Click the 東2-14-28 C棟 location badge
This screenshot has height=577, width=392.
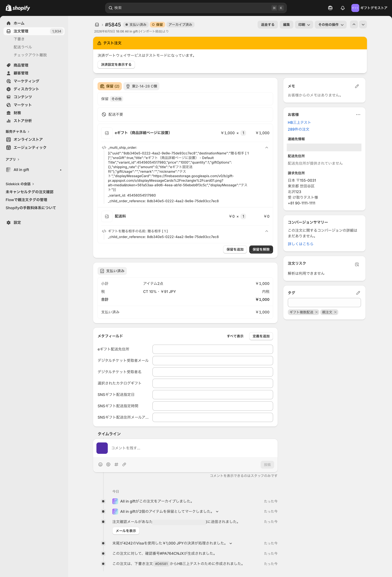[x=141, y=86]
